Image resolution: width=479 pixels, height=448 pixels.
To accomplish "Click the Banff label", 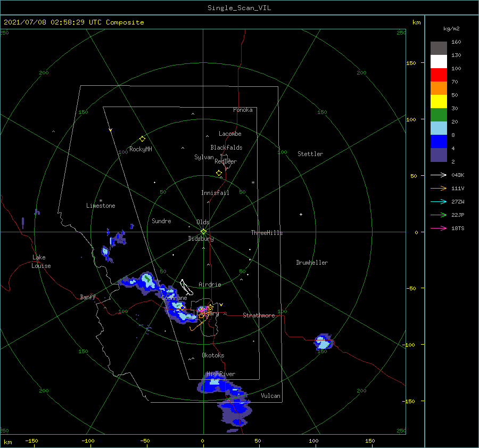I will 88,297.
